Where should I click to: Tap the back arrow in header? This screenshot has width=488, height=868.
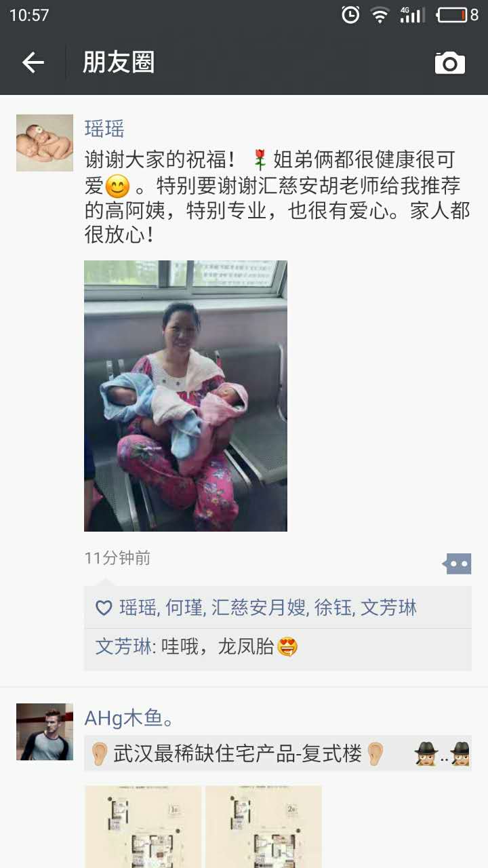click(33, 63)
